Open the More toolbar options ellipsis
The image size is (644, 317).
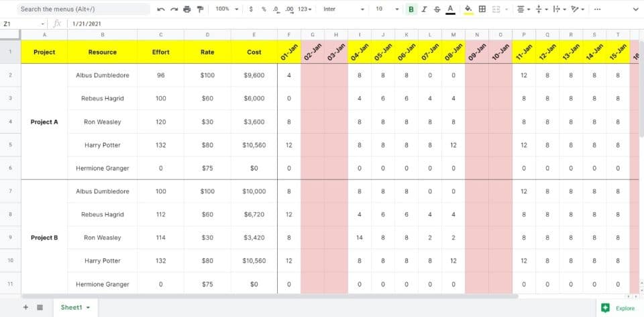pos(597,9)
